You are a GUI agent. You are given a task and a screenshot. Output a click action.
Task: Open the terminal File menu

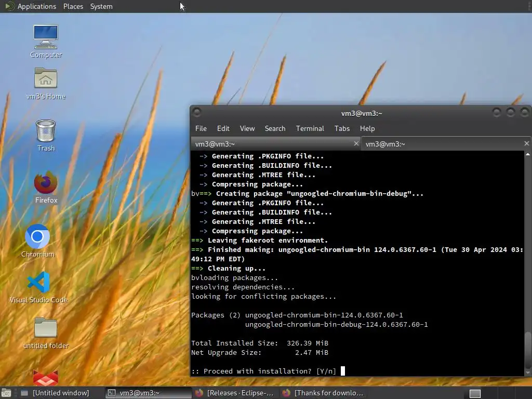pos(201,129)
